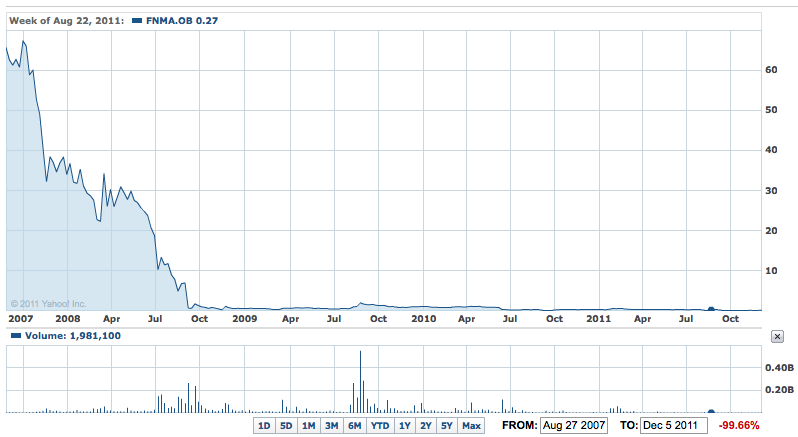Click the Week of Aug 22, 2011 label
This screenshot has height=437, width=798.
tap(66, 21)
